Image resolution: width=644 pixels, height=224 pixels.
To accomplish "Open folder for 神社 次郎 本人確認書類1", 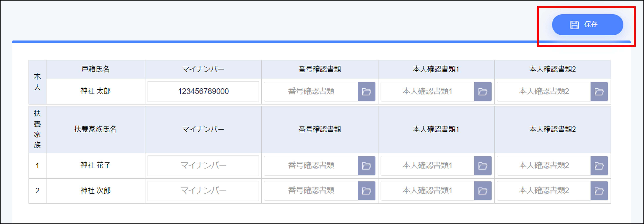I will [483, 191].
